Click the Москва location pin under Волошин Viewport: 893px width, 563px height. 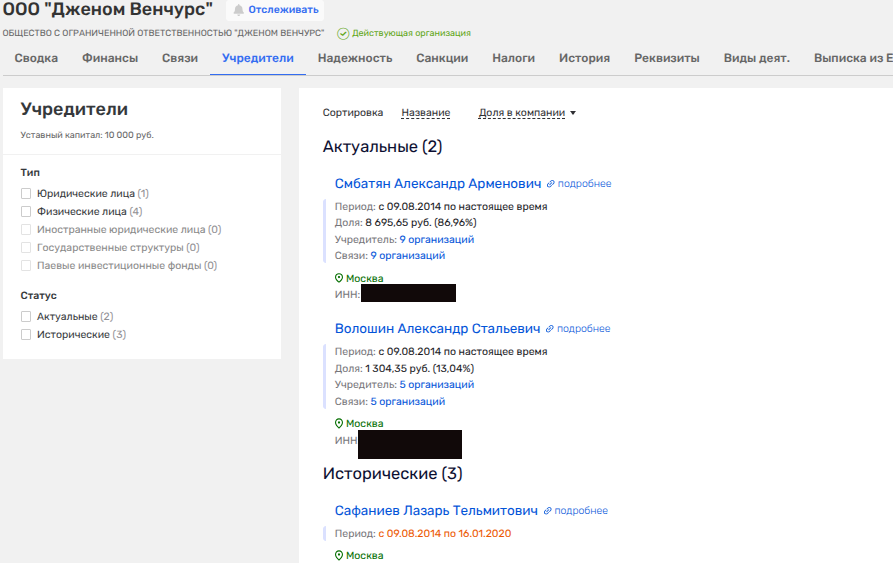(x=339, y=424)
